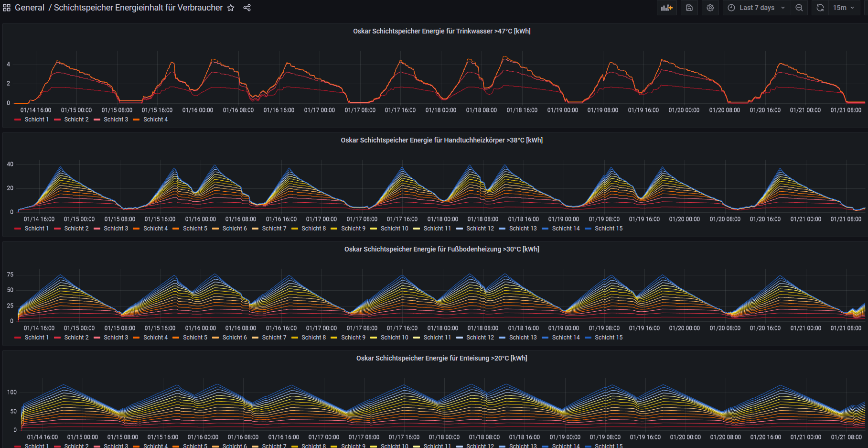Viewport: 868px width, 448px height.
Task: Toggle Schicht 7 in Handtuchheizkörper legend
Action: 274,229
